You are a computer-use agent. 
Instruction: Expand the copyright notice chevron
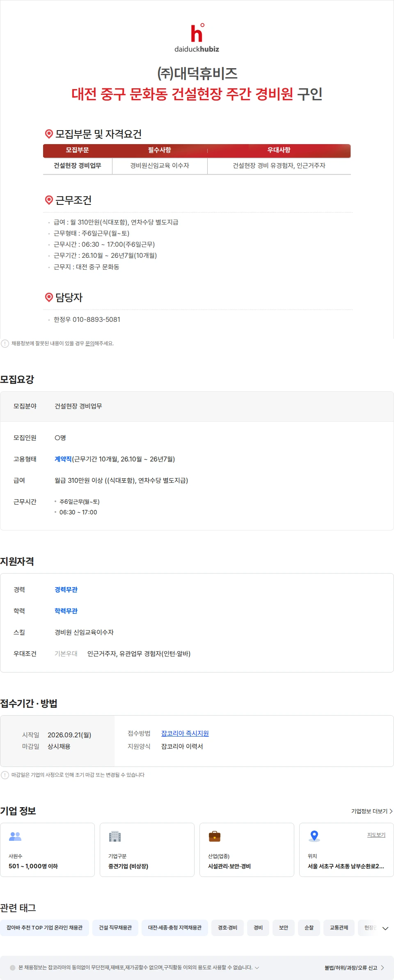point(257,968)
